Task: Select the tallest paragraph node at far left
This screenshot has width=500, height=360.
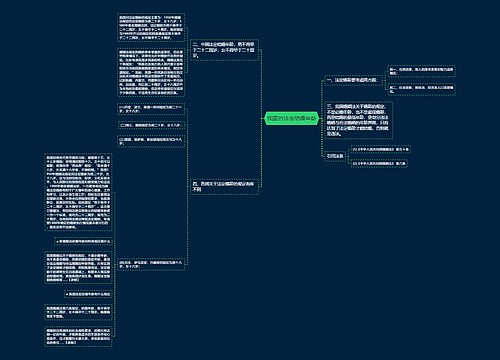Action: [x=78, y=192]
